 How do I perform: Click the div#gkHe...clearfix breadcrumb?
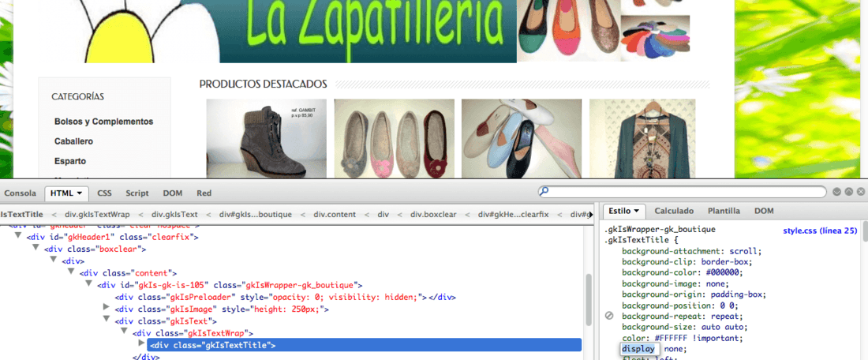point(513,214)
